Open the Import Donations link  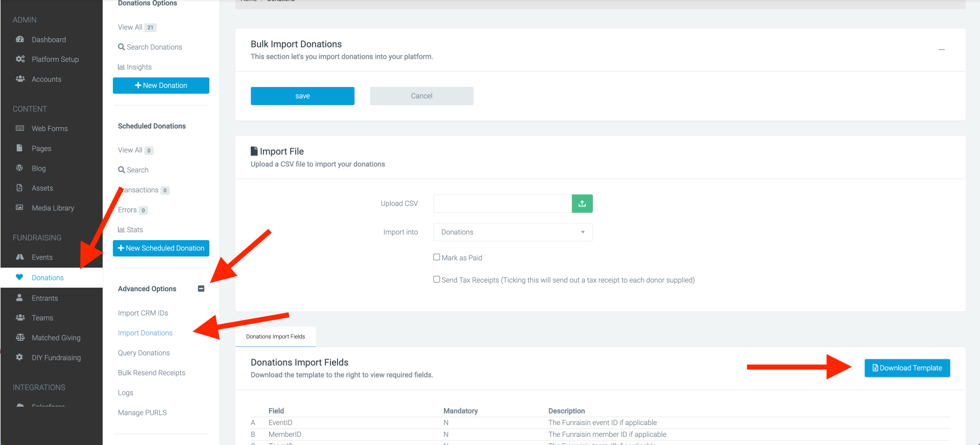coord(145,333)
